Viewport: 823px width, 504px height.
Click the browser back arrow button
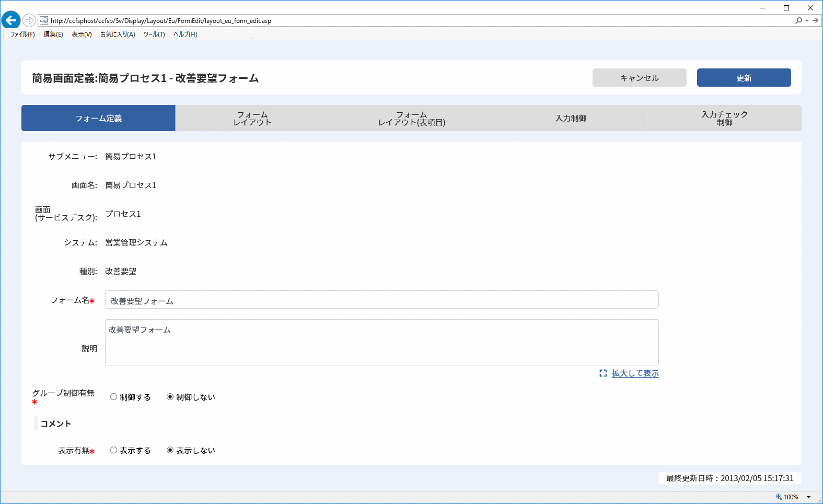11,20
